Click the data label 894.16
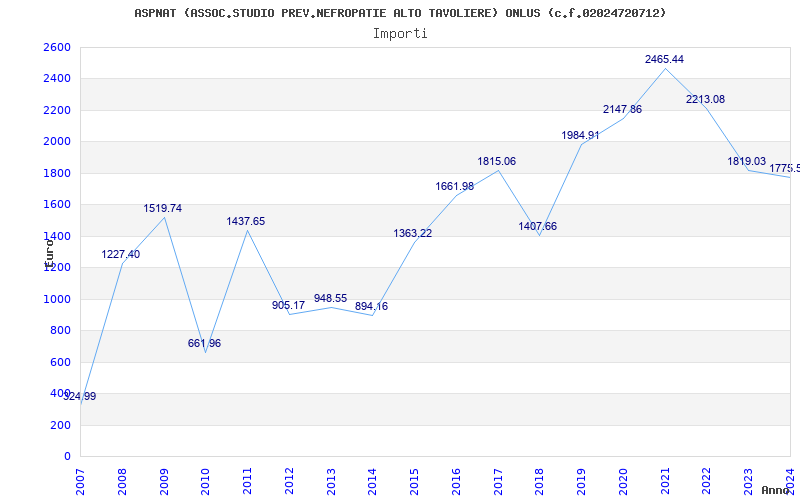 [371, 307]
